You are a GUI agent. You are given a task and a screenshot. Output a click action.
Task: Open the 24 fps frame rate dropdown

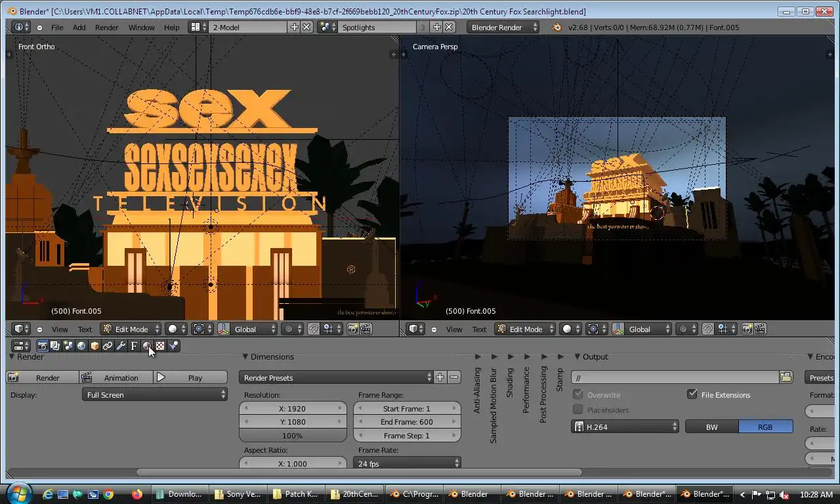pyautogui.click(x=407, y=463)
